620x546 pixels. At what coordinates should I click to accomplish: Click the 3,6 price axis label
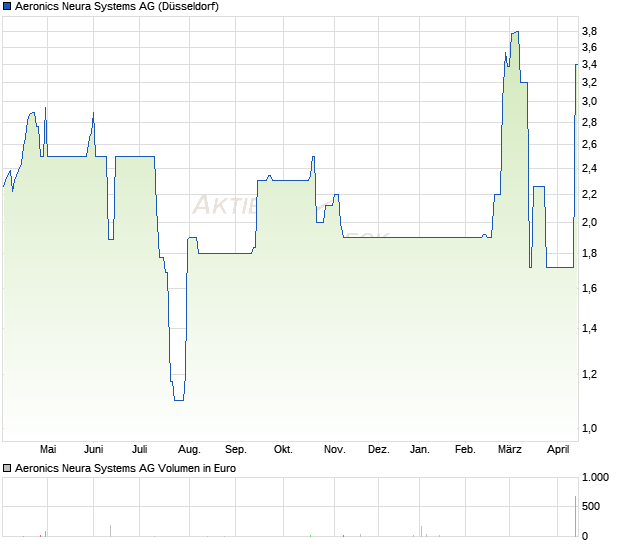[589, 47]
